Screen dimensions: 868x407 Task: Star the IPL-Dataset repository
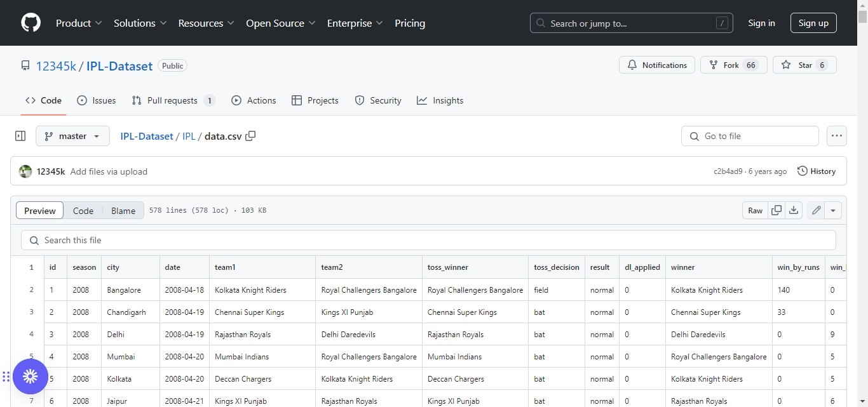click(x=804, y=65)
